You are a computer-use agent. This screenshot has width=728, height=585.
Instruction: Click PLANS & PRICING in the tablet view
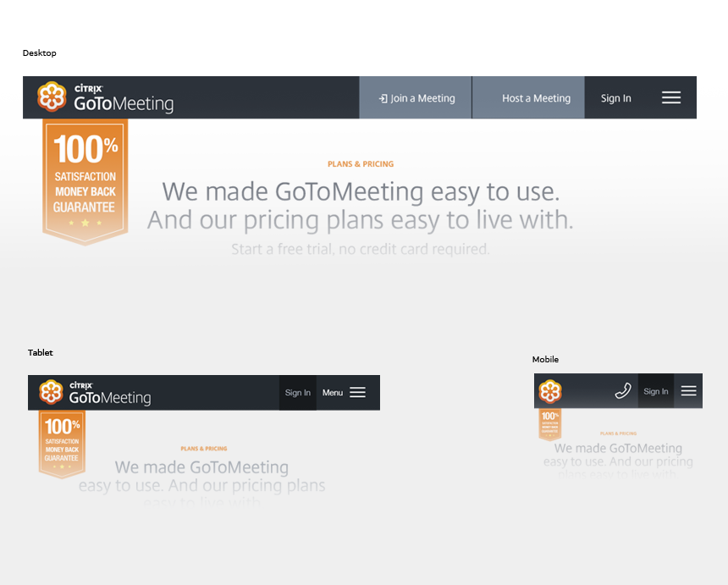pos(204,449)
